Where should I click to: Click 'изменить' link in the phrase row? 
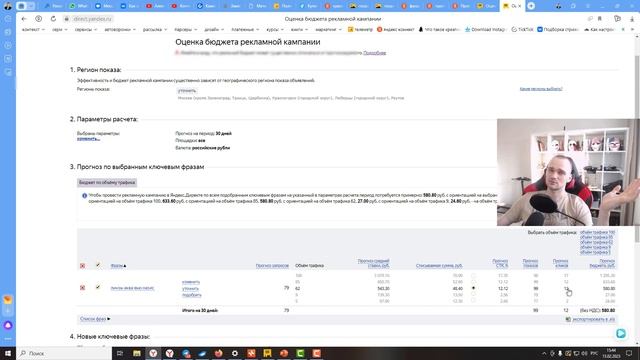tap(191, 282)
